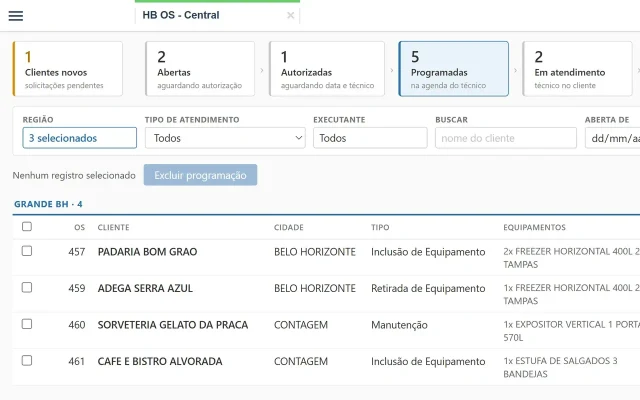
Task: Click the CIDADE column header
Action: coord(289,227)
